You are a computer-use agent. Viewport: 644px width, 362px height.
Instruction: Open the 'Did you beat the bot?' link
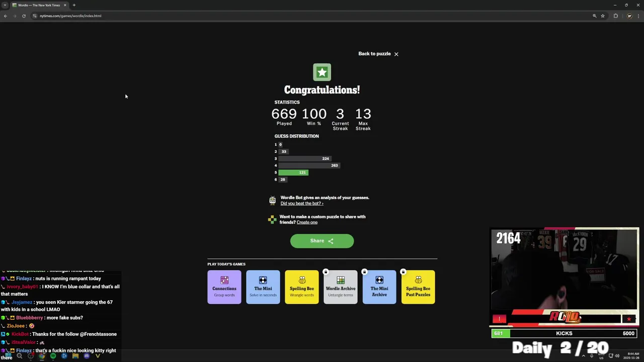(x=302, y=204)
